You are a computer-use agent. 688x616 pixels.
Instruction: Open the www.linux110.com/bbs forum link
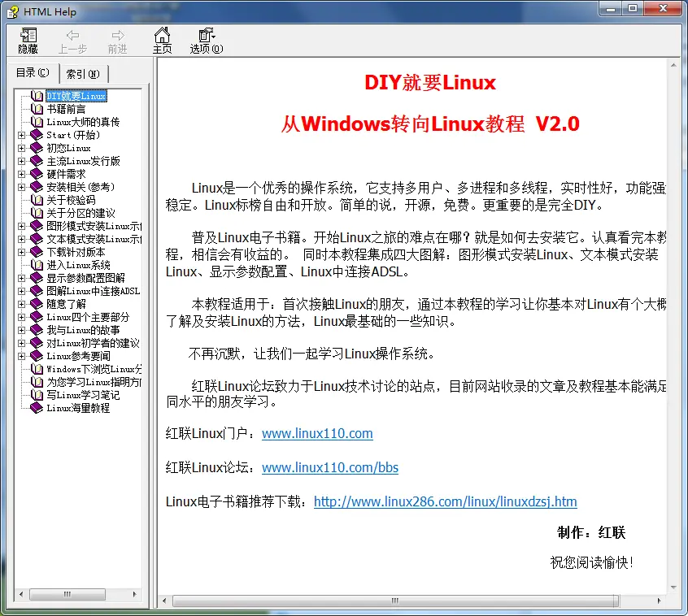(x=329, y=467)
